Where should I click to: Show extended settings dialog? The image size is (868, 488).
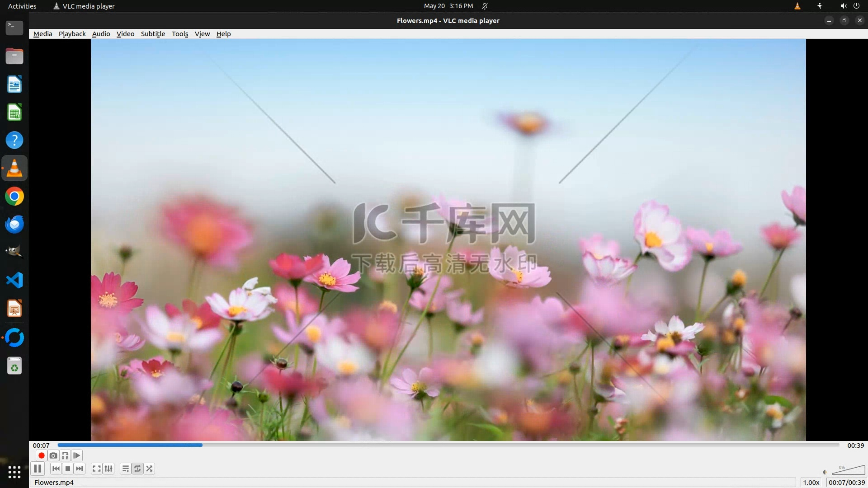point(108,469)
